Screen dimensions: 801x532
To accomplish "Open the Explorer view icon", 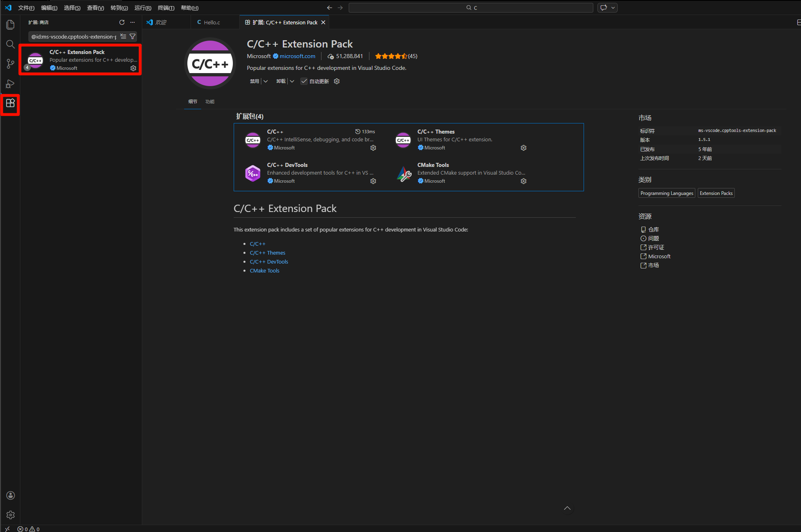I will (11, 25).
